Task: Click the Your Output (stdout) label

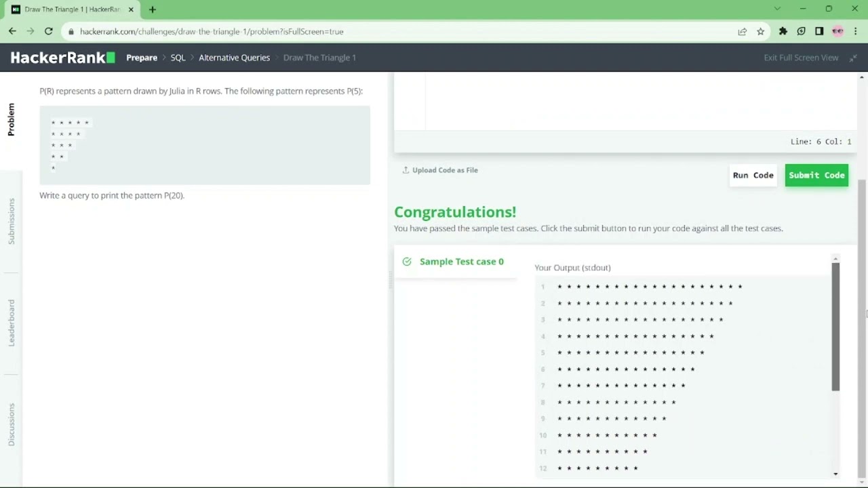Action: coord(572,268)
